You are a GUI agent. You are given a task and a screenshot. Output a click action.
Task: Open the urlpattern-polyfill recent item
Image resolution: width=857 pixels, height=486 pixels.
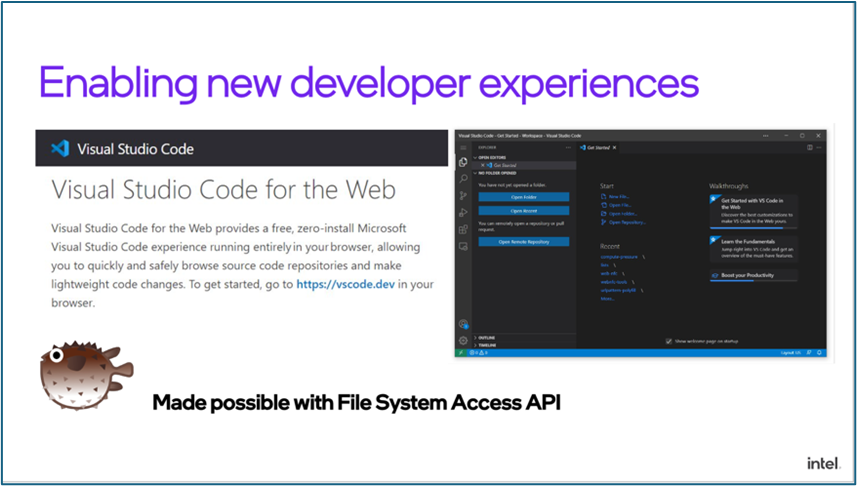[618, 290]
